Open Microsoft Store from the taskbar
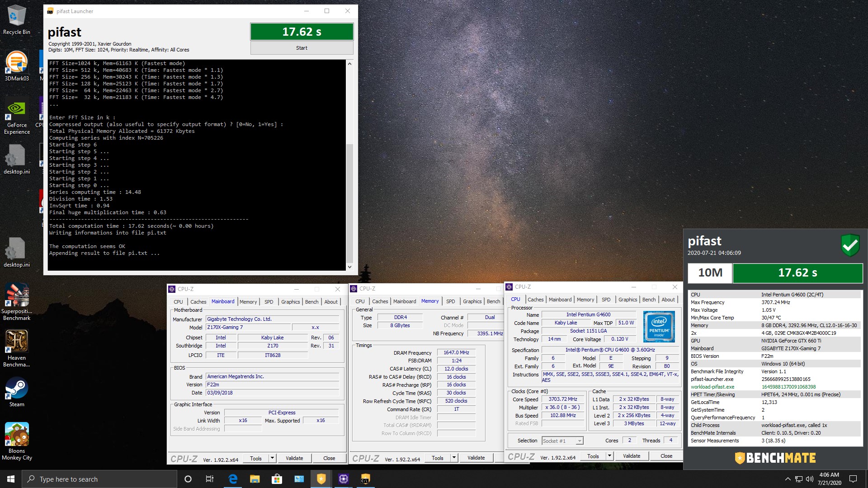This screenshot has width=868, height=488. click(x=277, y=479)
